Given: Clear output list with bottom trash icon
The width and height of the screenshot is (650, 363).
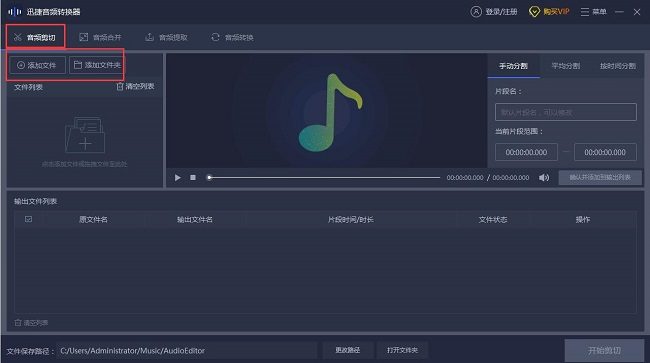Looking at the screenshot, I should pos(18,322).
